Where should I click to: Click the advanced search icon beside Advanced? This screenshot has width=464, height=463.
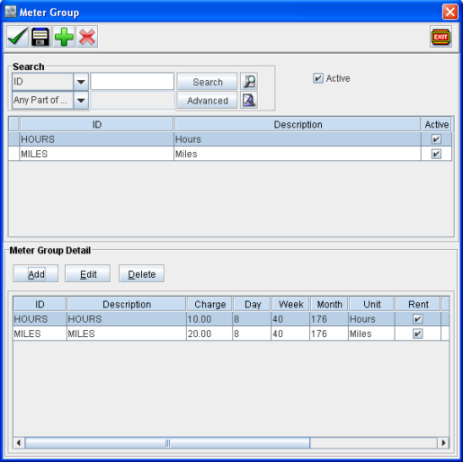249,100
